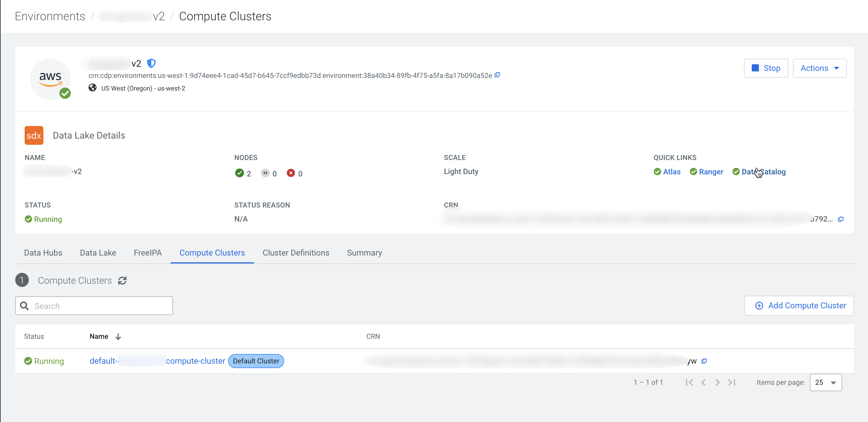Select the Cluster Definitions tab
The image size is (868, 422).
[x=296, y=253]
